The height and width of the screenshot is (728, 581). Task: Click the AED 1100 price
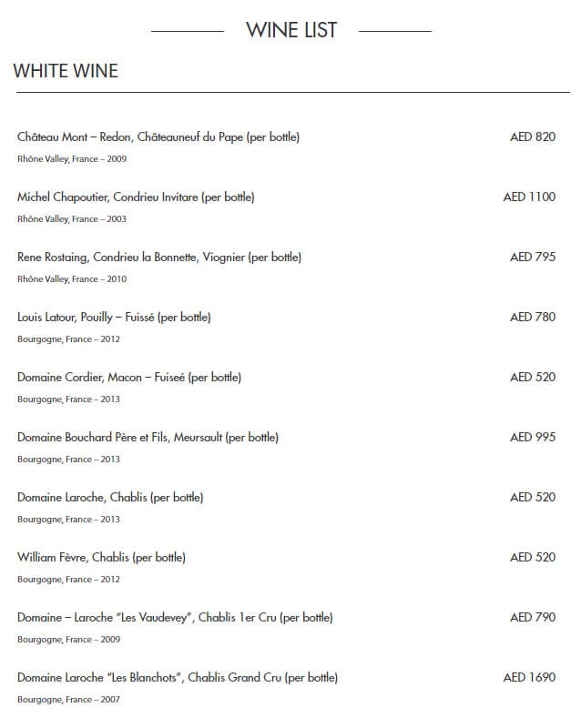[529, 197]
